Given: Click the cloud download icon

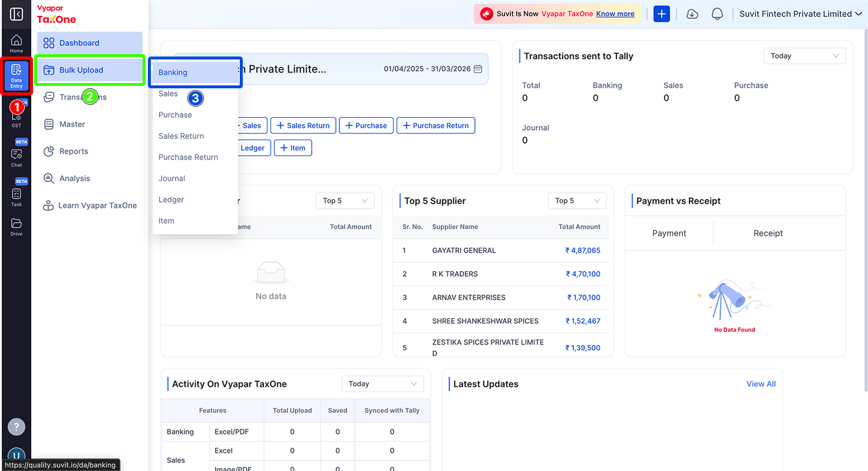Looking at the screenshot, I should [x=692, y=14].
